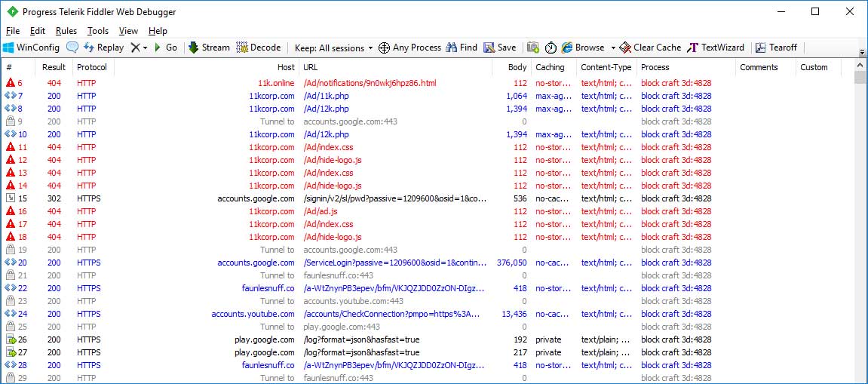Open the Find sessions dialog
The height and width of the screenshot is (384, 868).
tap(462, 48)
